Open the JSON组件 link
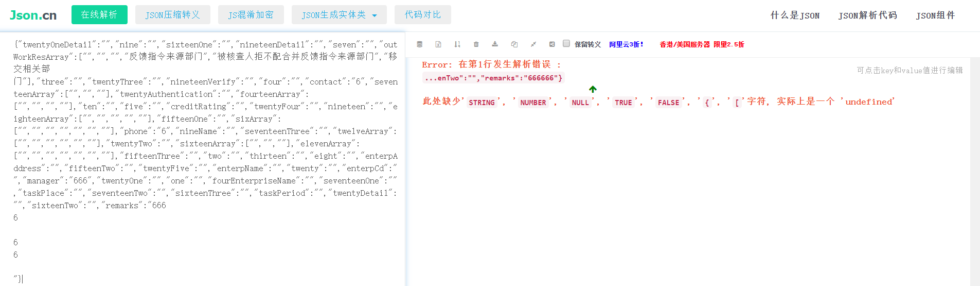Screen dimensions: 980x286 (935, 15)
